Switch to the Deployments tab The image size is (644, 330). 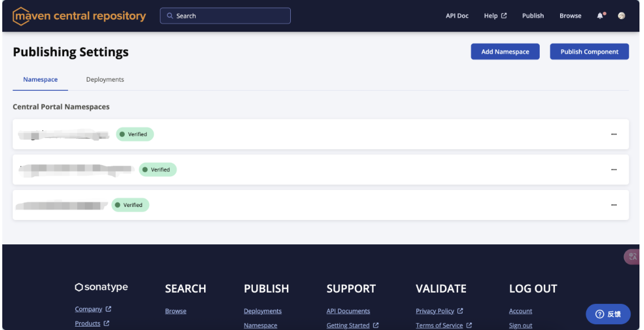point(105,80)
